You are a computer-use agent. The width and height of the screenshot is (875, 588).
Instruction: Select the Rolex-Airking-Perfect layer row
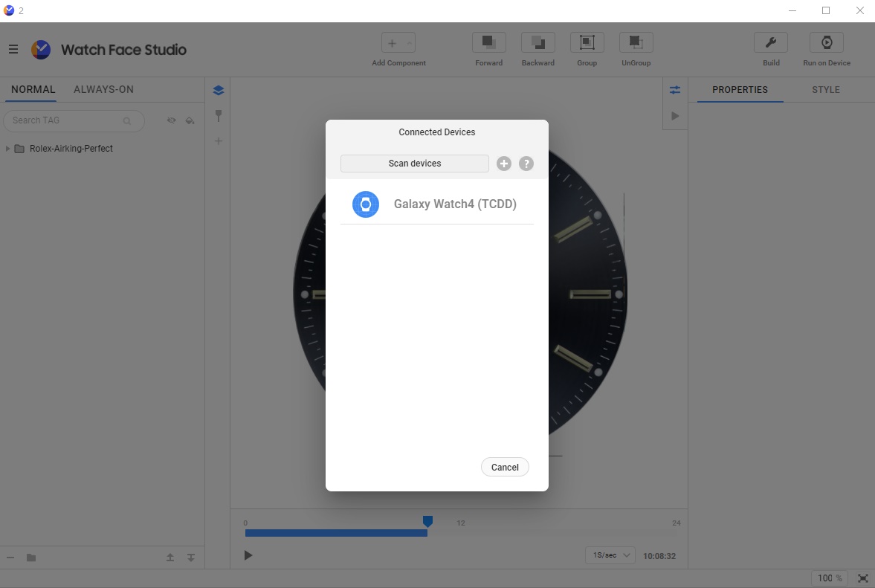pos(102,149)
